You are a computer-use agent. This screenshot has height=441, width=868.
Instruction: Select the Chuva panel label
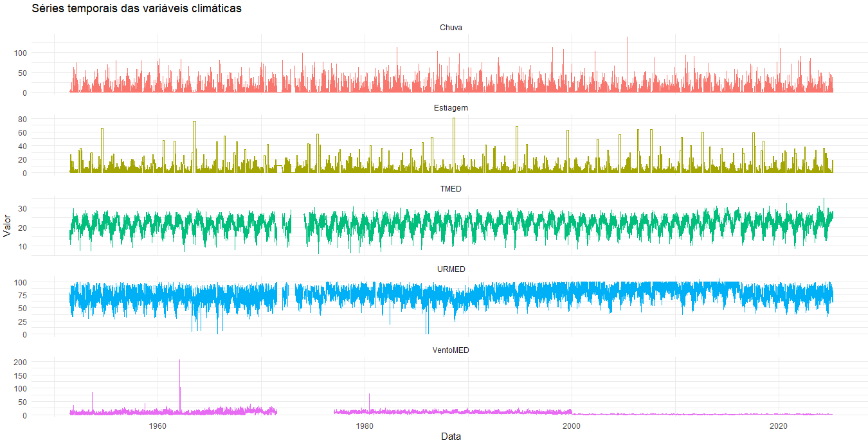point(451,28)
